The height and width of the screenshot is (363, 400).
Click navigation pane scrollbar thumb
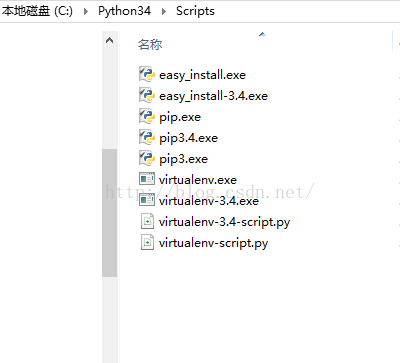pyautogui.click(x=109, y=213)
